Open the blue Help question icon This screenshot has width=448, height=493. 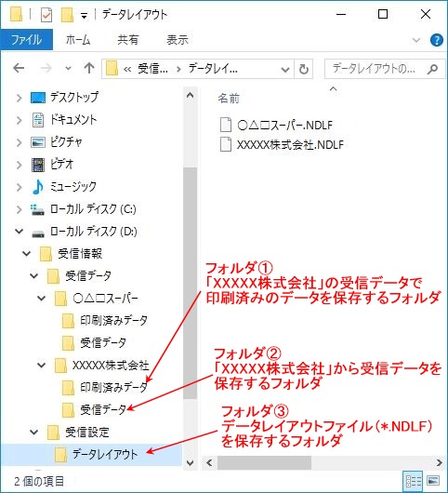tap(436, 40)
